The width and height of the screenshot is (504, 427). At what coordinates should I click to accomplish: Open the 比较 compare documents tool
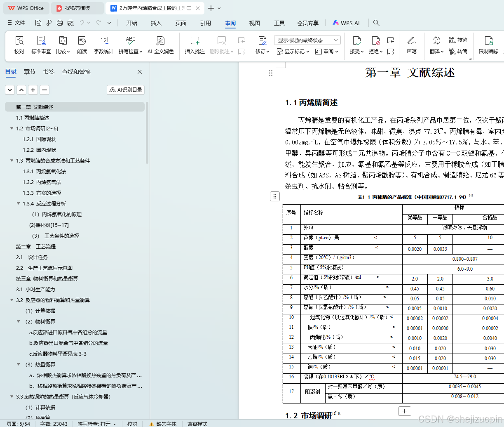pos(63,45)
